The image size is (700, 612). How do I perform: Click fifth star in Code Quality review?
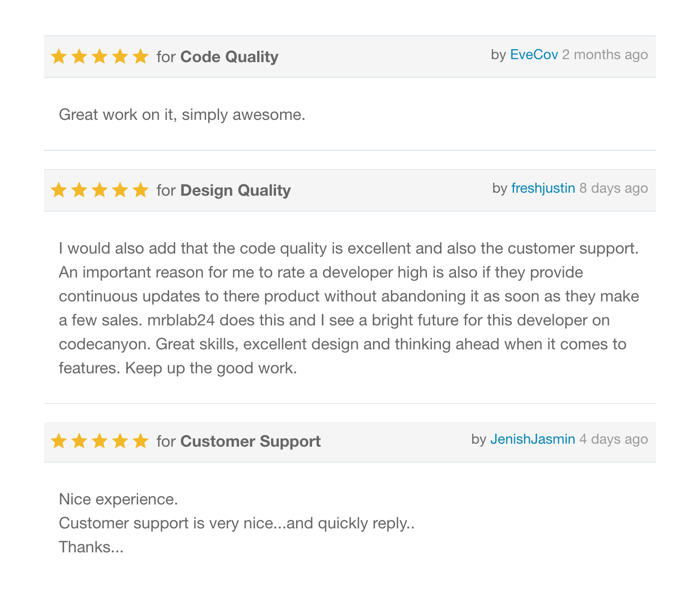[x=140, y=57]
